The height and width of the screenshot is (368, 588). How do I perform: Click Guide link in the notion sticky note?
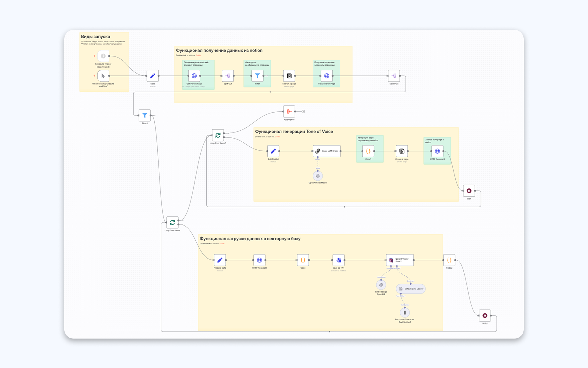pyautogui.click(x=198, y=56)
